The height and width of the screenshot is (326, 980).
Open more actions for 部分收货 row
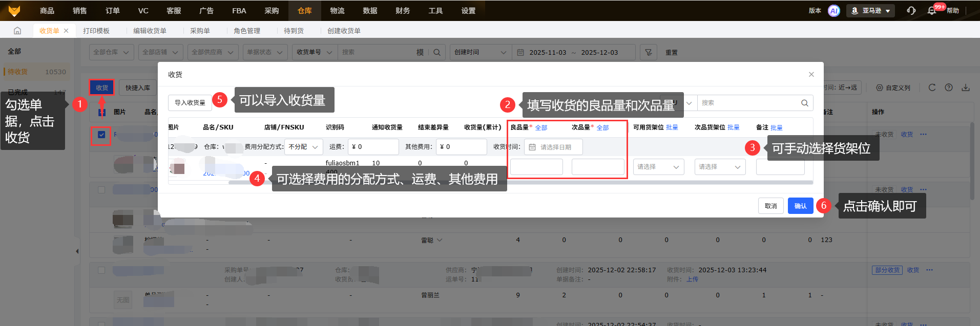[x=929, y=270]
